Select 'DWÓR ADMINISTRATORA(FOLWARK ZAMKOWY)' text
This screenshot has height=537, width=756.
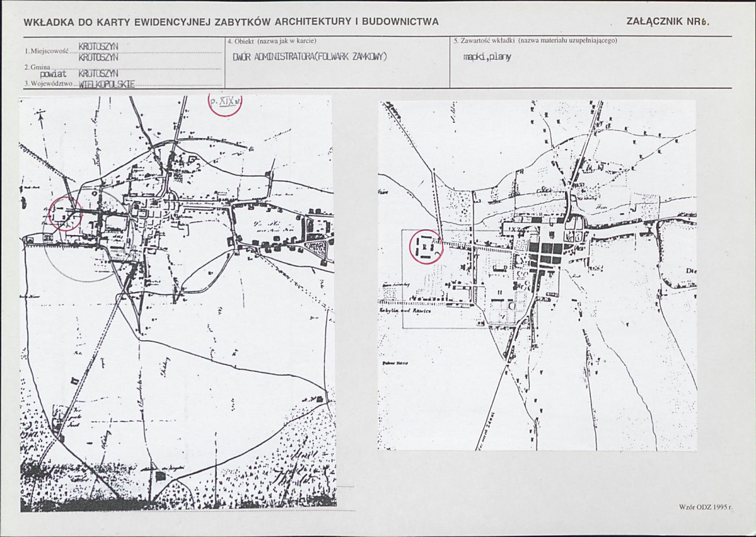point(310,57)
